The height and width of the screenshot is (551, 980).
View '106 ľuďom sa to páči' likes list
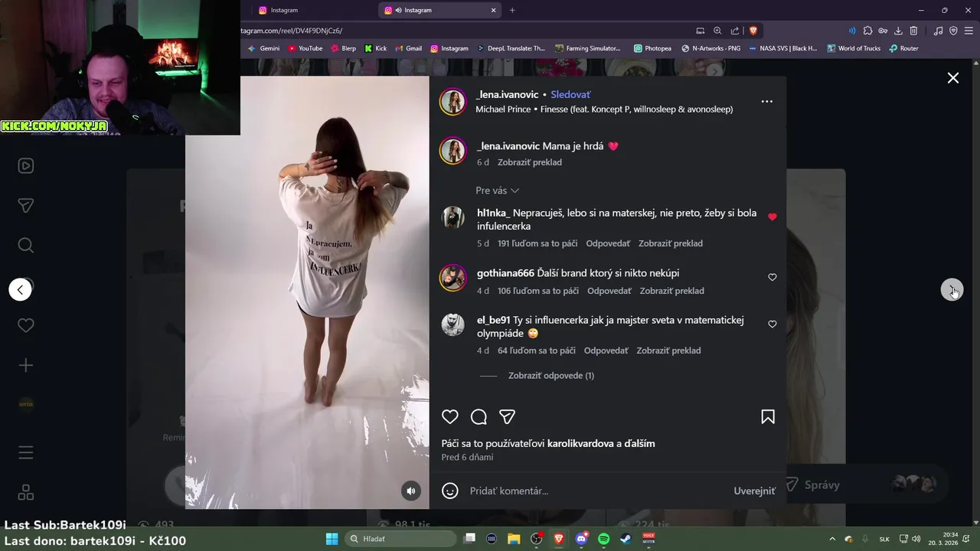(x=538, y=291)
